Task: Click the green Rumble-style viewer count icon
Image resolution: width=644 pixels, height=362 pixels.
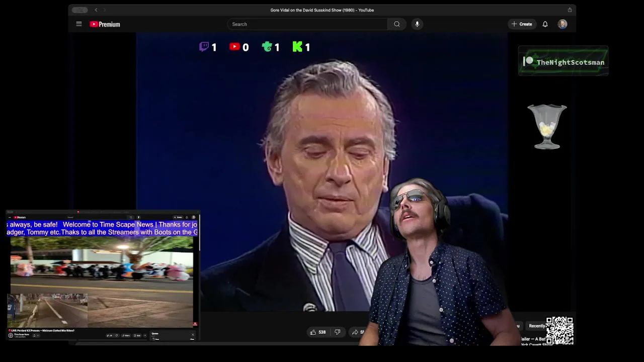Action: point(267,47)
